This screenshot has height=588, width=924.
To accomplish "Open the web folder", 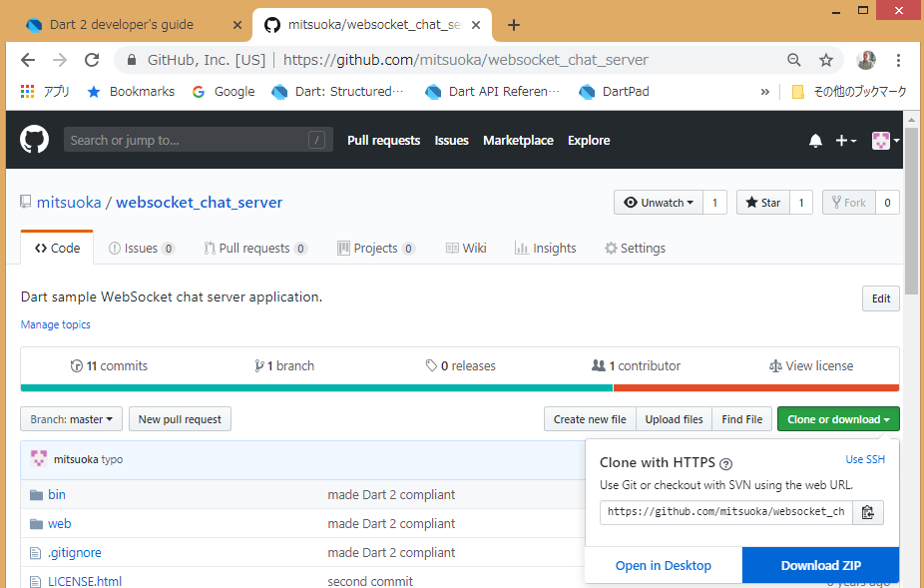I will point(59,523).
